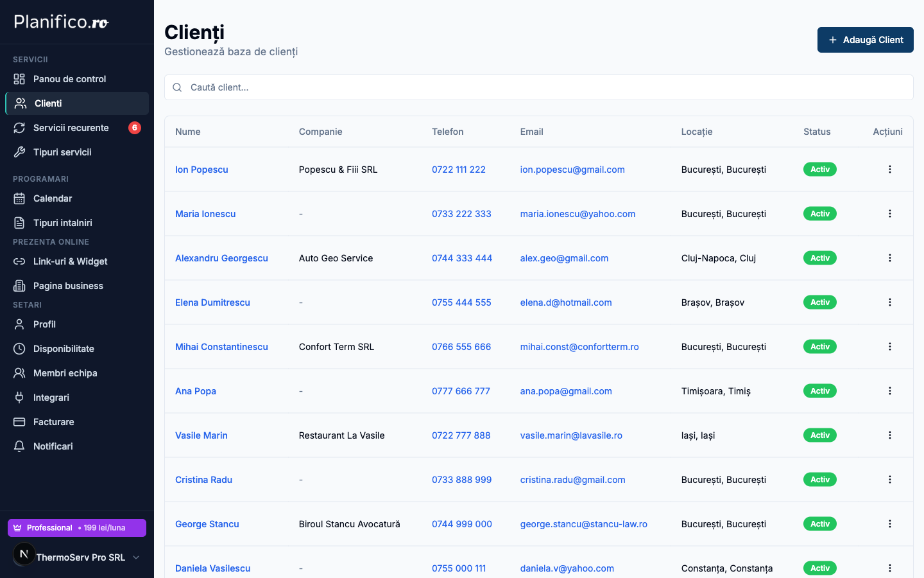Click the search magnifier icon

tap(177, 87)
